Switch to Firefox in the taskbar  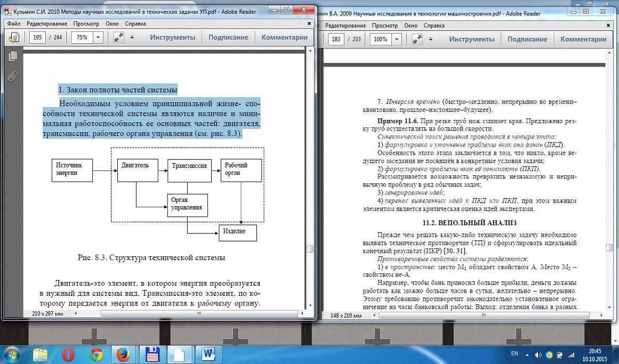(124, 354)
